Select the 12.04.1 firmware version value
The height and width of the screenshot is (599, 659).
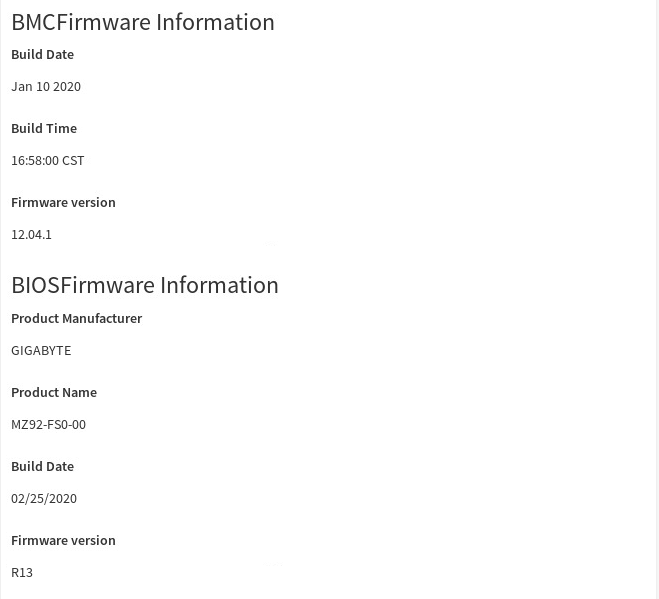pos(31,234)
